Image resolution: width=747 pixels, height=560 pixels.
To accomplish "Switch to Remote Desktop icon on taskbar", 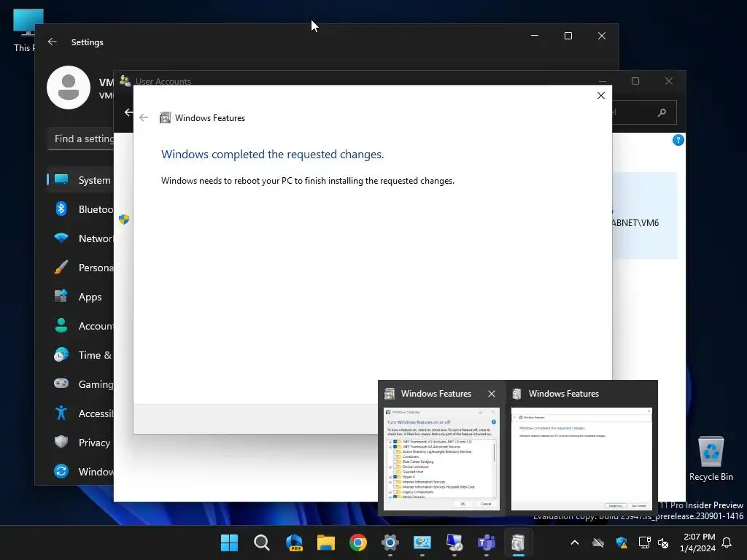I will click(454, 542).
